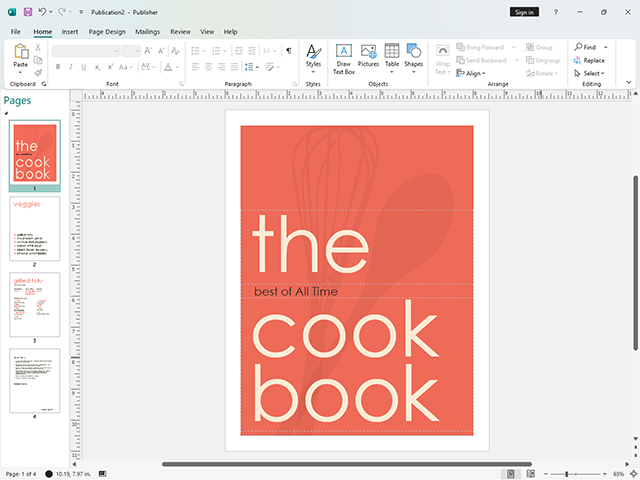This screenshot has height=480, width=640.
Task: Click the Single Page view icon
Action: click(x=511, y=474)
